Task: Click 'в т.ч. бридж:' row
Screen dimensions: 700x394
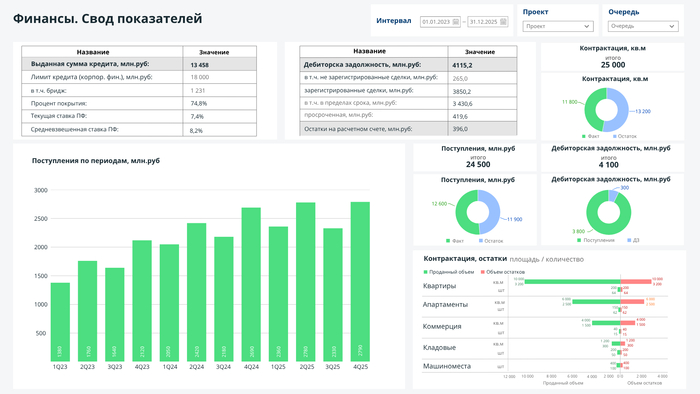Action: [x=139, y=90]
